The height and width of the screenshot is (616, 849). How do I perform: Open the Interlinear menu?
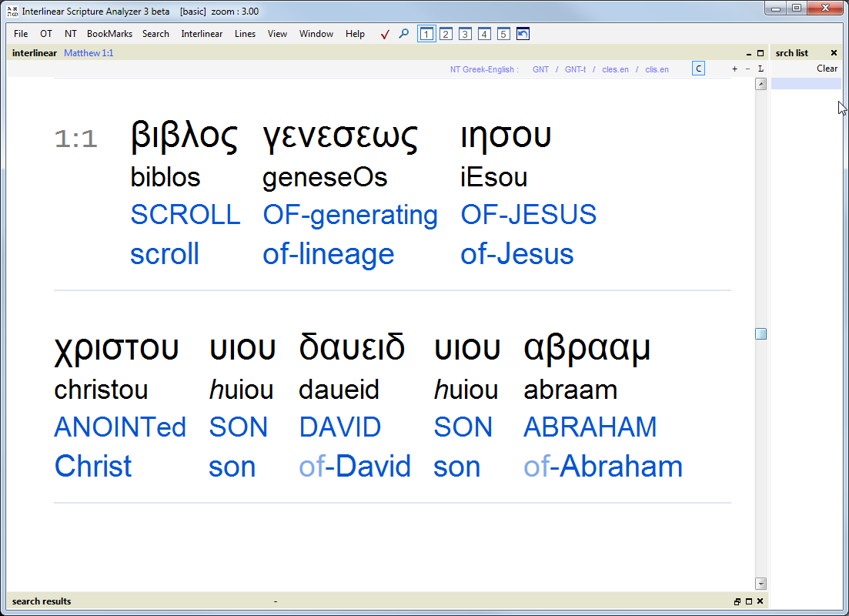(202, 34)
